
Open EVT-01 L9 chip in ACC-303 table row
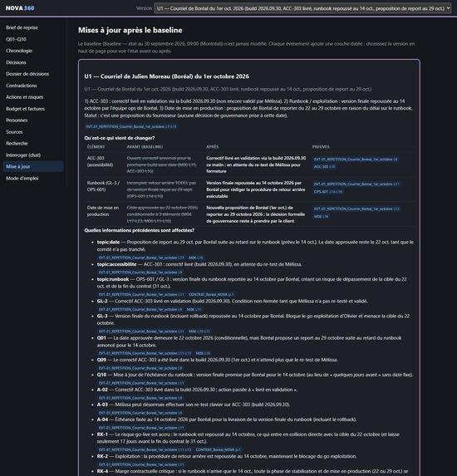point(356,159)
